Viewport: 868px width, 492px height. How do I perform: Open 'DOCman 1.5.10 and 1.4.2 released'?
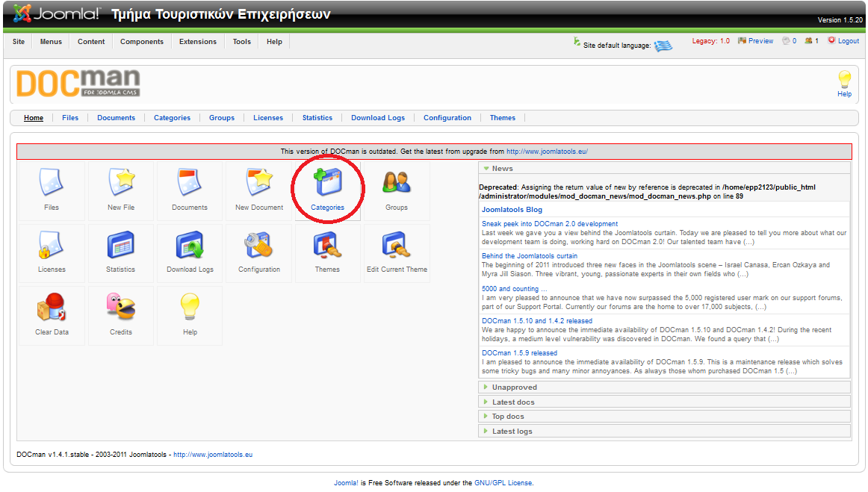[x=537, y=320]
